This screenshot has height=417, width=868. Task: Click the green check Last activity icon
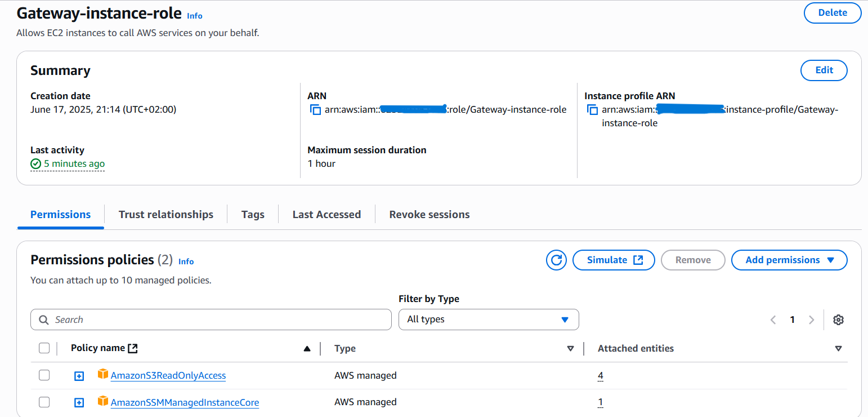click(36, 164)
